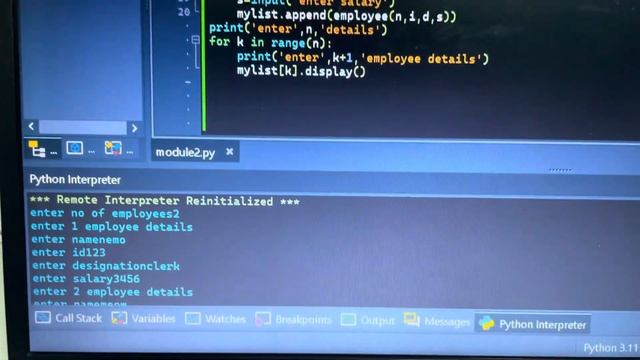Click the 'Remote Interpreter Reinitialized' line
Viewport: 640px width, 360px height.
point(164,200)
